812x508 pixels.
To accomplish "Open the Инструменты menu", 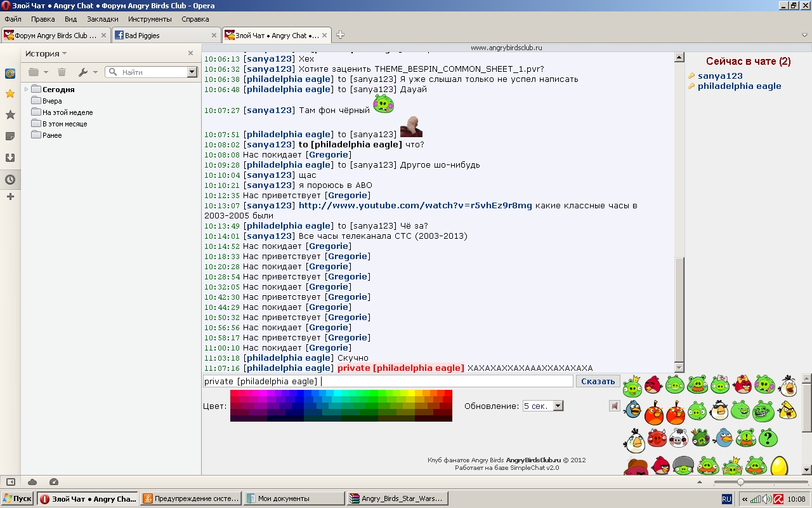I will click(x=150, y=19).
